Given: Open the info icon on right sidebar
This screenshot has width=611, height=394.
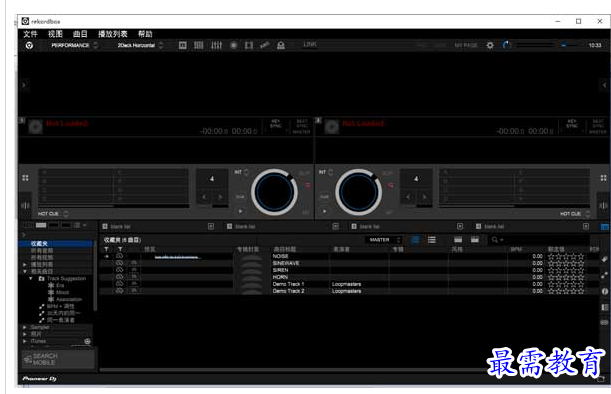Looking at the screenshot, I should tap(604, 291).
